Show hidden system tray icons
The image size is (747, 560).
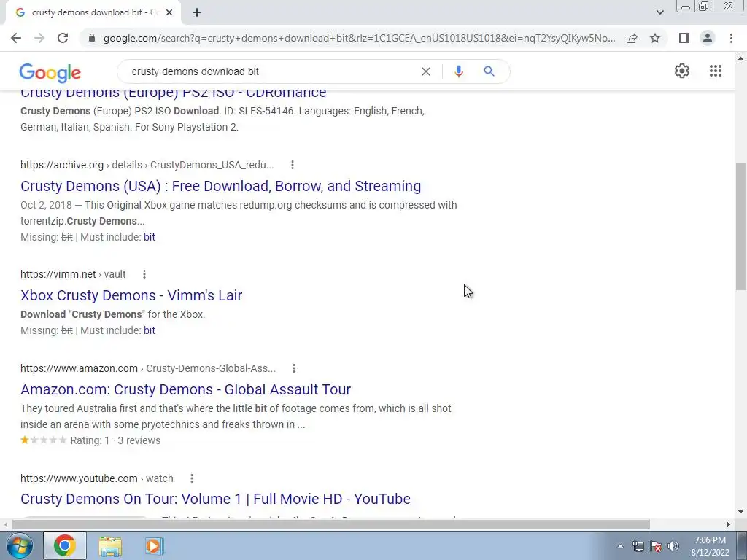[x=620, y=546]
